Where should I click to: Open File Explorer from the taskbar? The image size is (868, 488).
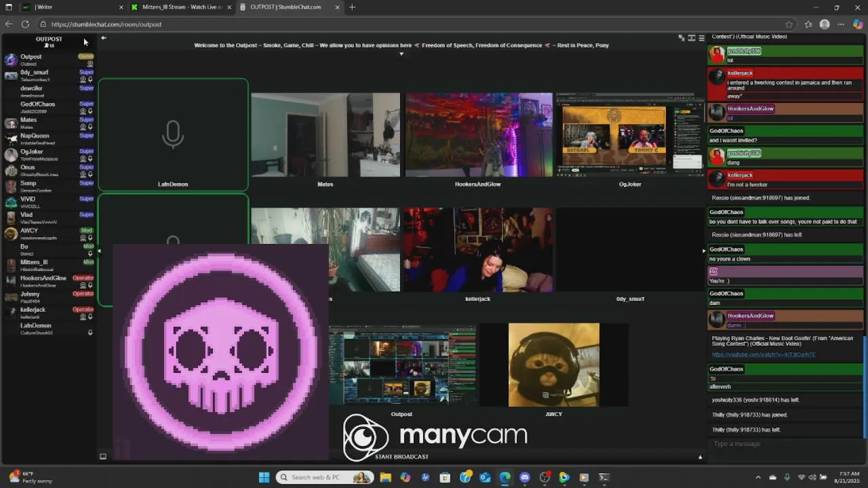386,477
